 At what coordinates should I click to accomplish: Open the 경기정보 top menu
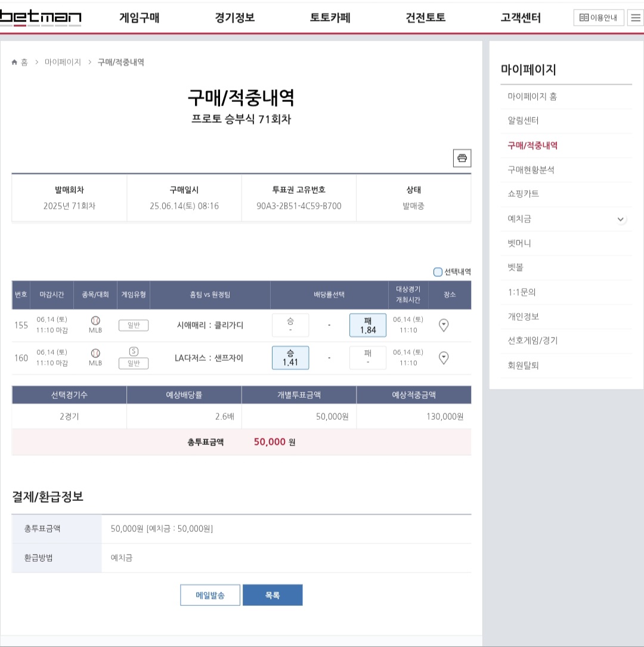235,18
